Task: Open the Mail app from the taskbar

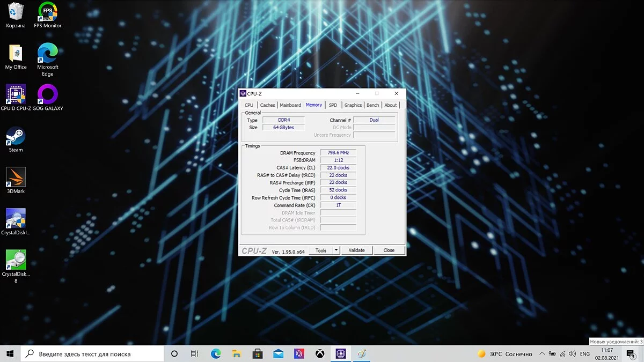Action: [x=278, y=354]
